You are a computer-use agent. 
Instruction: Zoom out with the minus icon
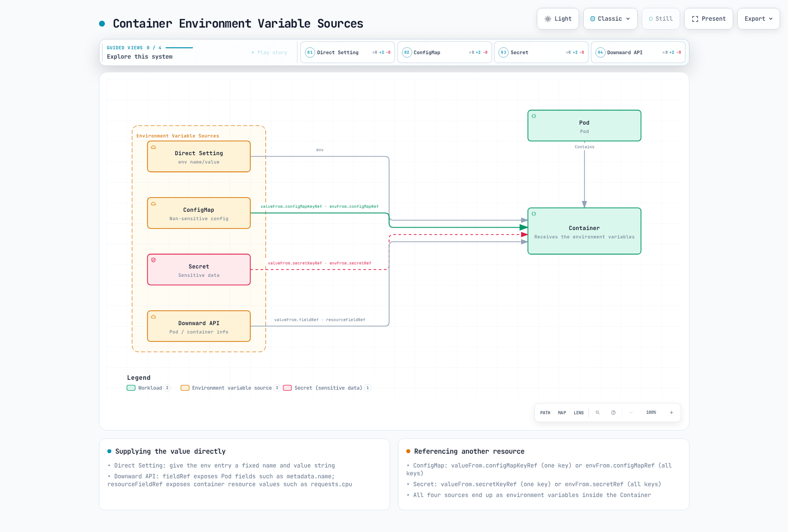point(631,413)
